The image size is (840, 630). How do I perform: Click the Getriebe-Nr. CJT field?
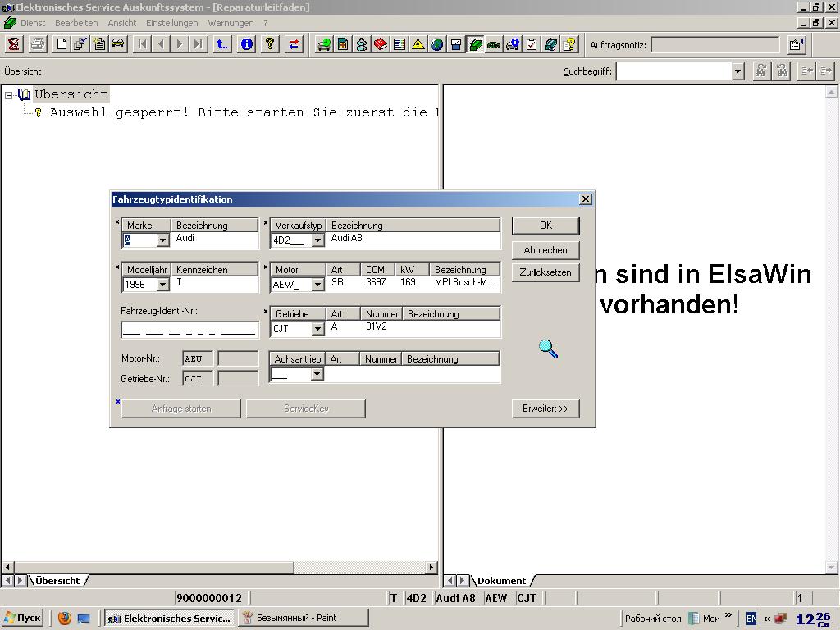tap(198, 378)
